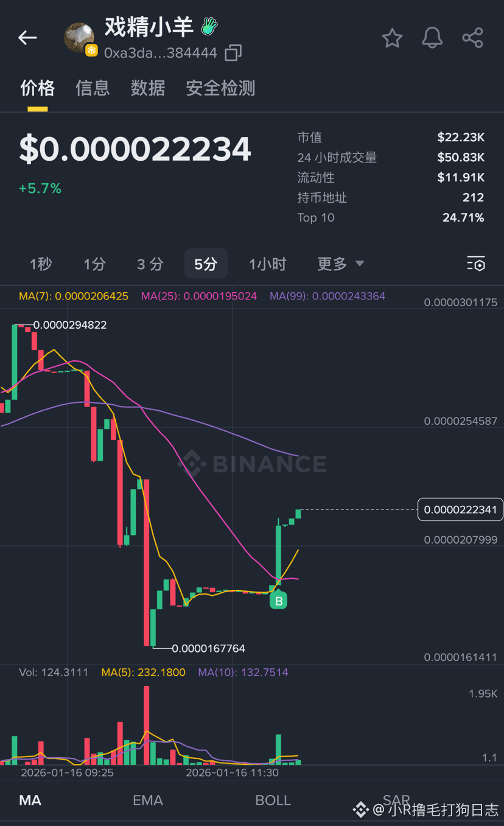
Task: Tap the current price label 0.0000222341
Action: point(460,509)
